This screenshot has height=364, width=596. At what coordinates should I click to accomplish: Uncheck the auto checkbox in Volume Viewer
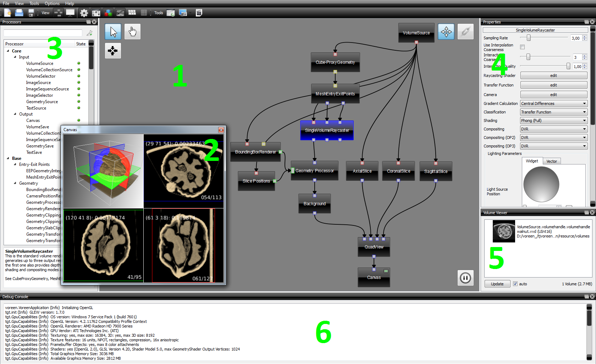[x=515, y=284]
